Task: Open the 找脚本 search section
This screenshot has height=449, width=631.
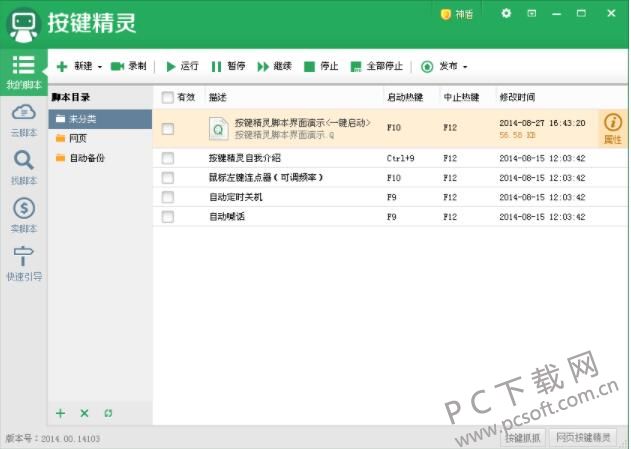Action: click(24, 168)
